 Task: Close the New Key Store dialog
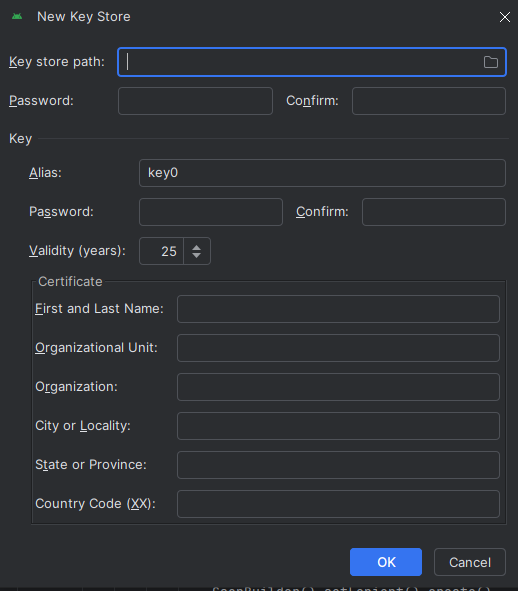tap(504, 17)
